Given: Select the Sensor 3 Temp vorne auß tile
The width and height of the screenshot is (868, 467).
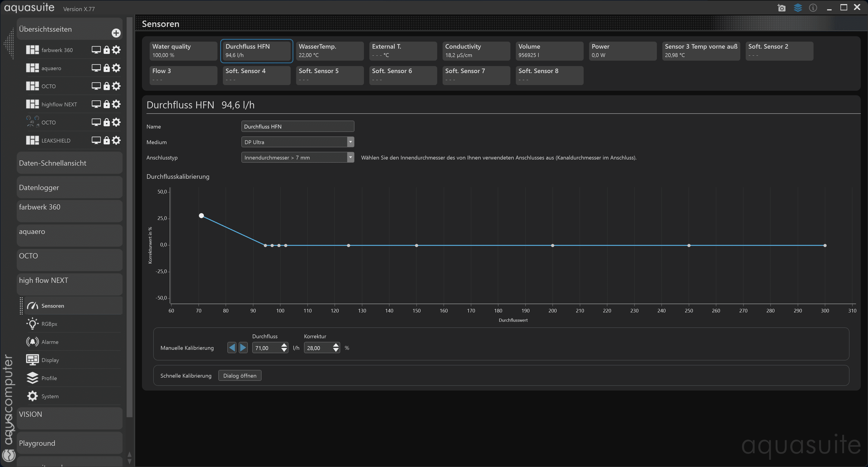Looking at the screenshot, I should pos(701,51).
